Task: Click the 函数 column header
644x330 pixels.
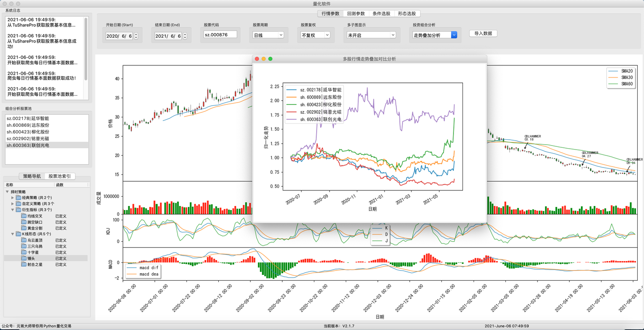Action: pos(71,185)
